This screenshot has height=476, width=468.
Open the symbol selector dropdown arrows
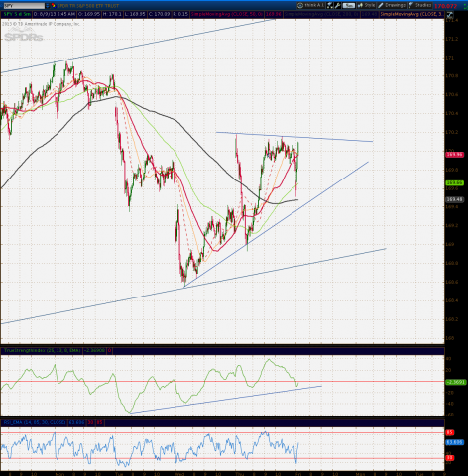pos(48,6)
